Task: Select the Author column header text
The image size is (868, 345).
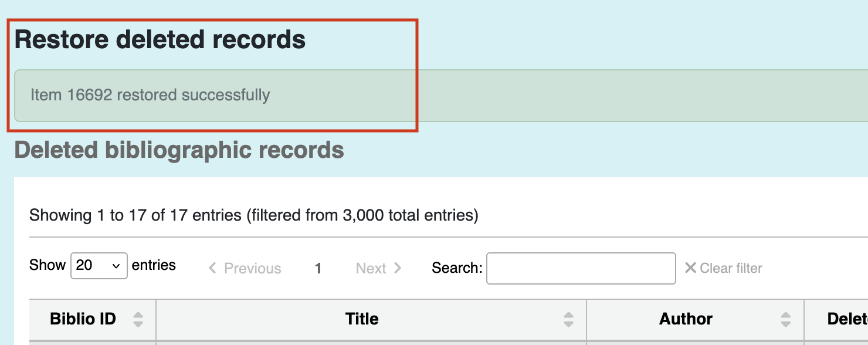Action: point(686,319)
